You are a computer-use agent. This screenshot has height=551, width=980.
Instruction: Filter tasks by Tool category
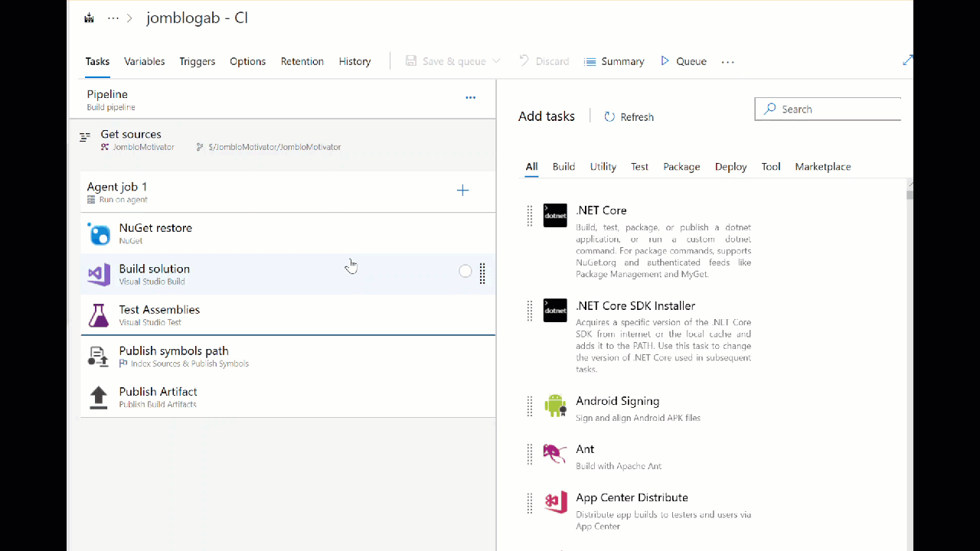(771, 167)
